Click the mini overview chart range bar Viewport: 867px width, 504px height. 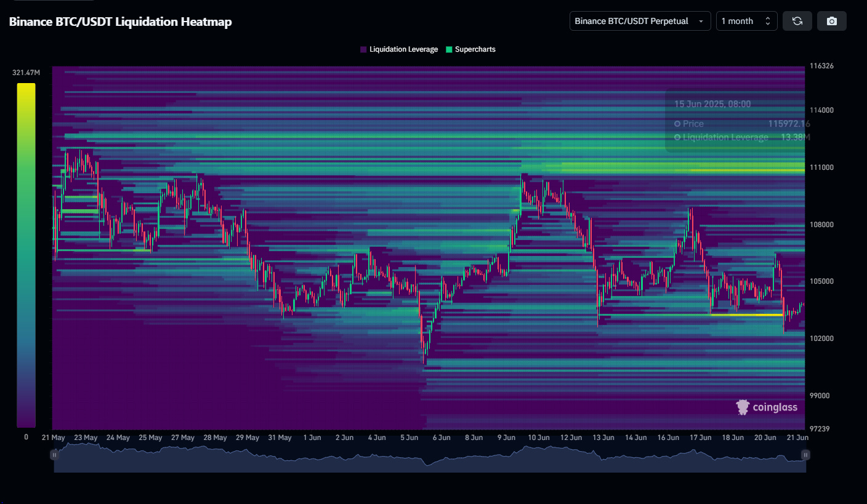430,457
